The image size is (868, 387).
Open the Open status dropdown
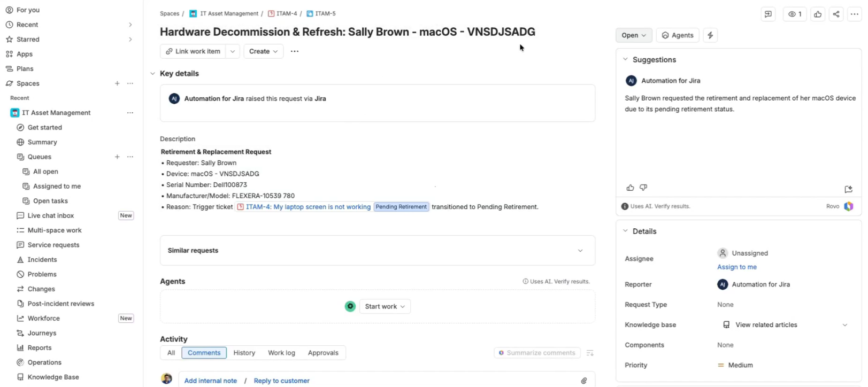point(634,35)
